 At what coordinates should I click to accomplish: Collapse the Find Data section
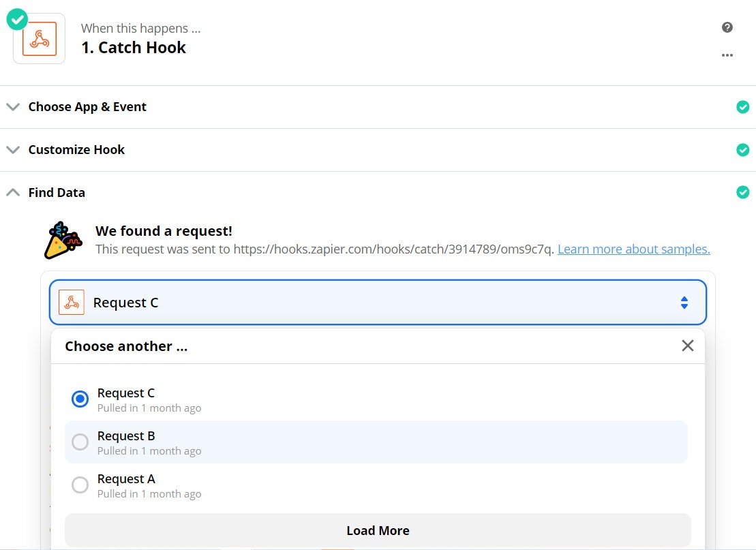[x=13, y=192]
